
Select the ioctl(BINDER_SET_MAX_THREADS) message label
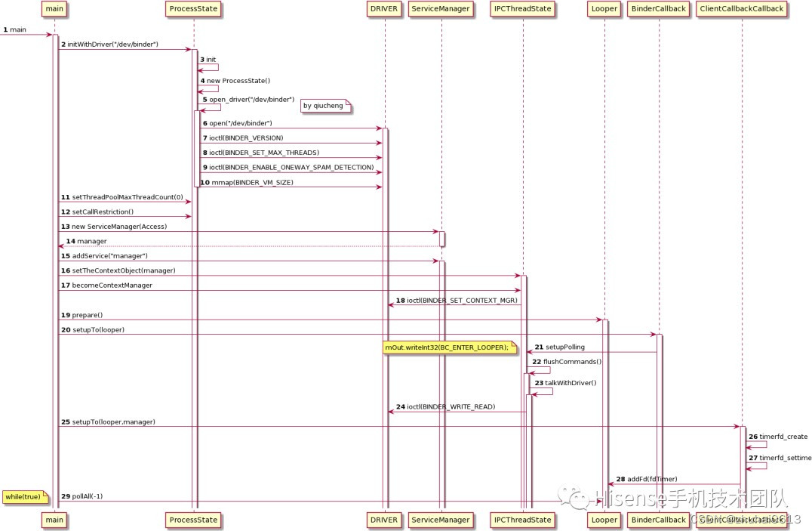coord(261,153)
